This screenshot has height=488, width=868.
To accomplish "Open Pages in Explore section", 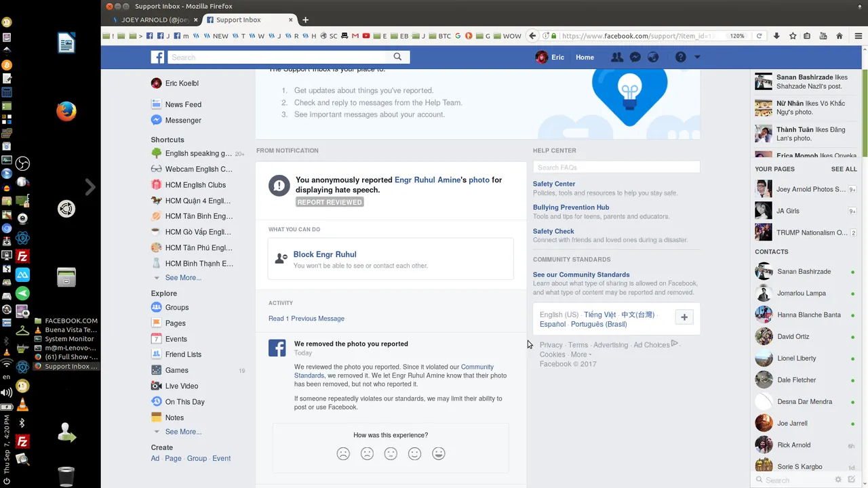I will [176, 323].
